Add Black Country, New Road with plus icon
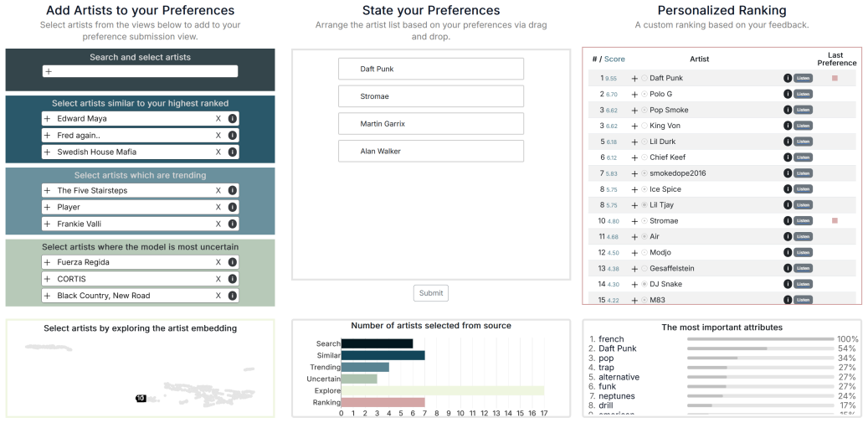Image resolution: width=868 pixels, height=423 pixels. [47, 296]
